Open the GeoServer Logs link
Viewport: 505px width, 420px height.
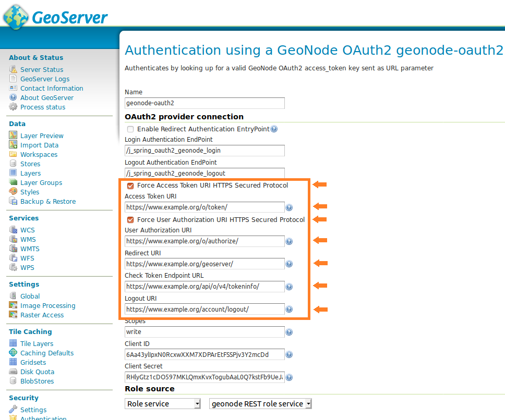coord(44,79)
